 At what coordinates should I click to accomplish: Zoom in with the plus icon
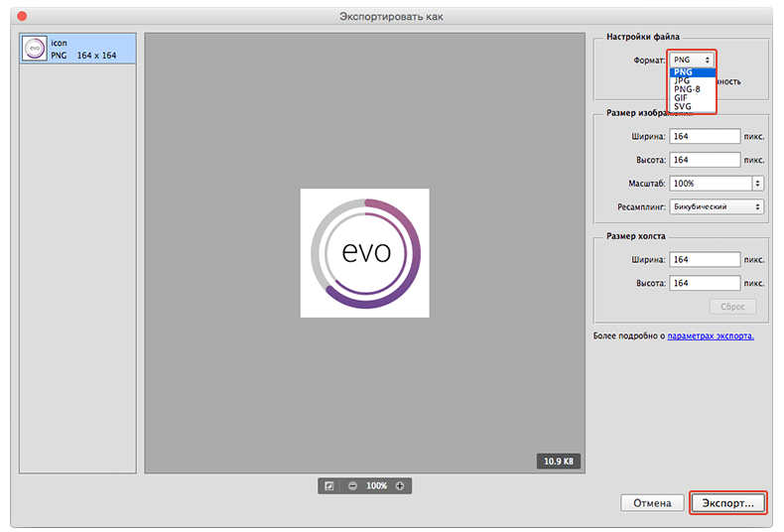[x=400, y=486]
